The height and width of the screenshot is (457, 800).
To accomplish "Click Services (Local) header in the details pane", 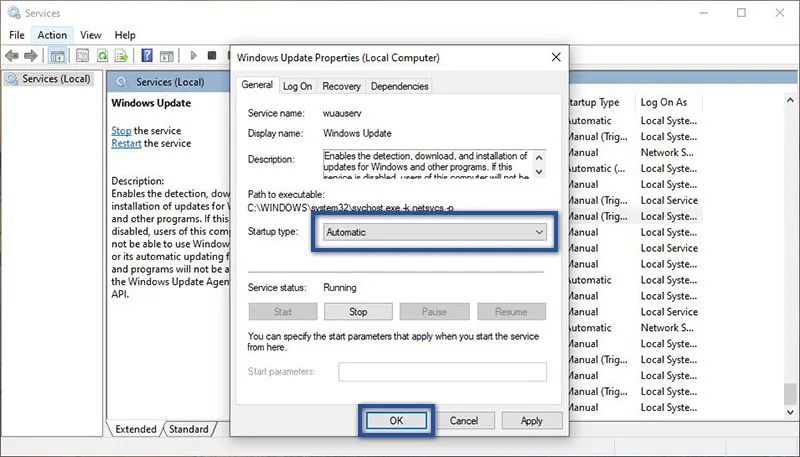I will (170, 82).
